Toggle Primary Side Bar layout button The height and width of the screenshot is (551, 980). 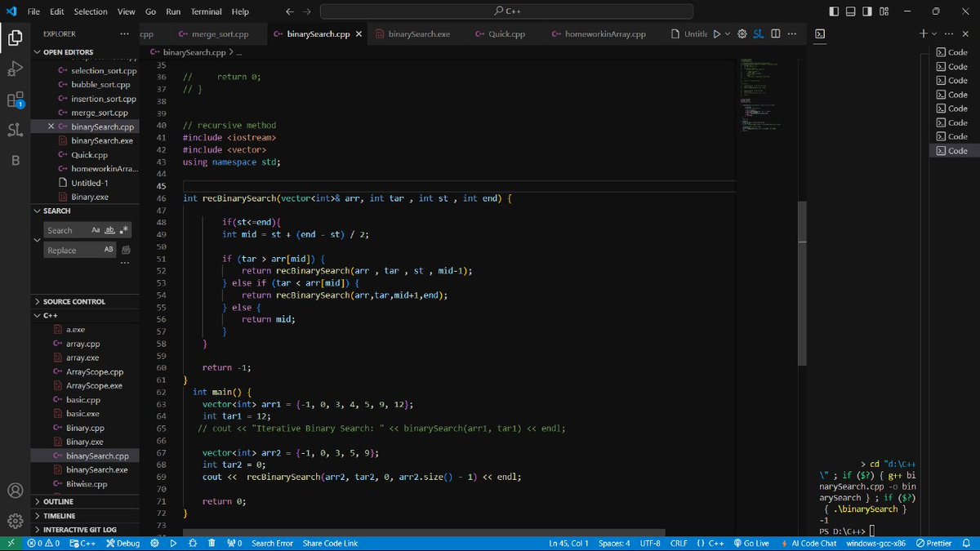click(833, 11)
